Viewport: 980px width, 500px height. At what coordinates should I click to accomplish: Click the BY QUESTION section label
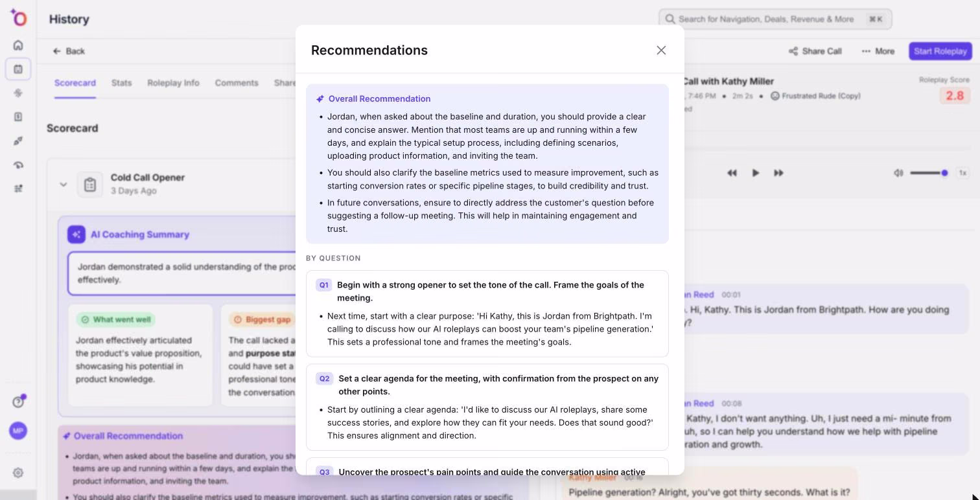333,258
